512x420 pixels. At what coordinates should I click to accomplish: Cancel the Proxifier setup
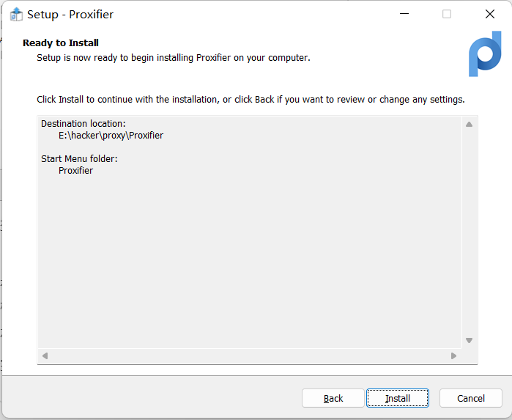[471, 398]
